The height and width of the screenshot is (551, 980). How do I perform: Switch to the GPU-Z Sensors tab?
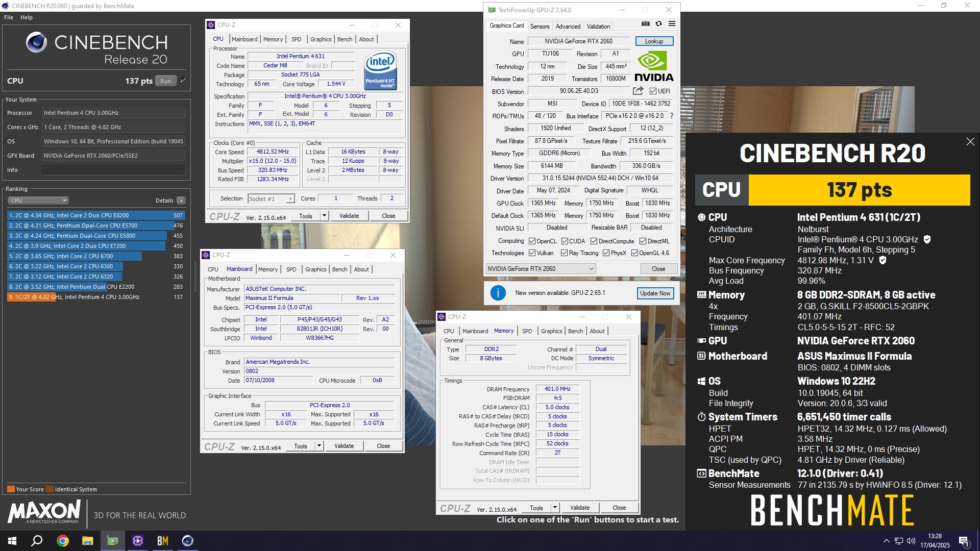click(540, 27)
